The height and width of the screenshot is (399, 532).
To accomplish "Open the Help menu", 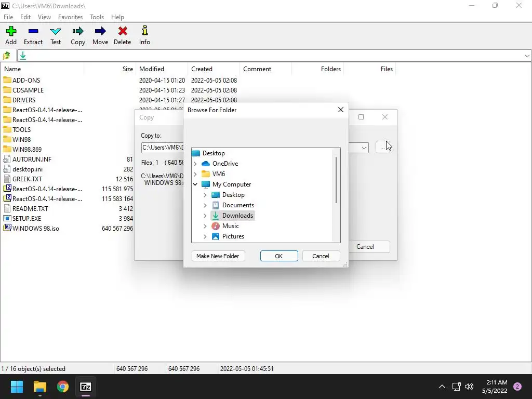I will pyautogui.click(x=117, y=17).
